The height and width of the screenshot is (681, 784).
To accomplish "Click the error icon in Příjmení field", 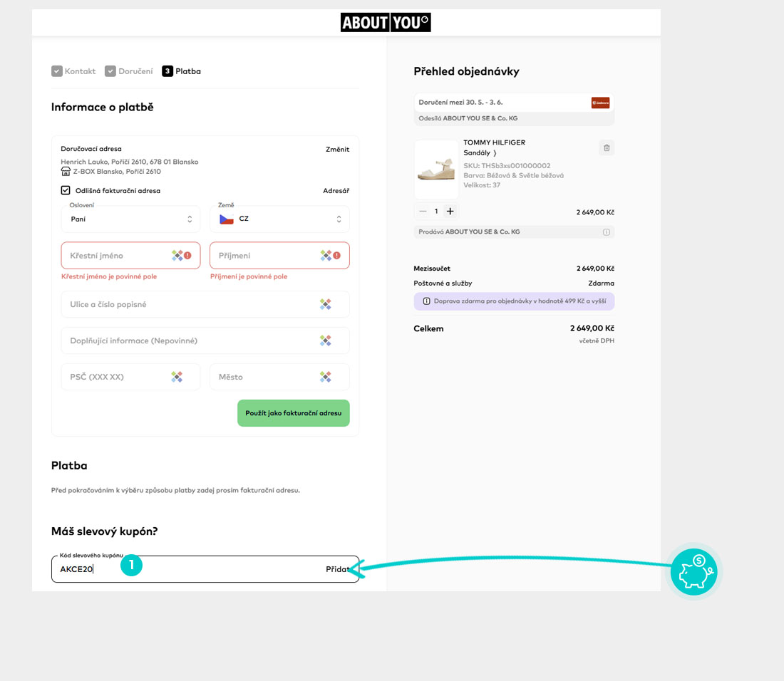I will [x=337, y=255].
